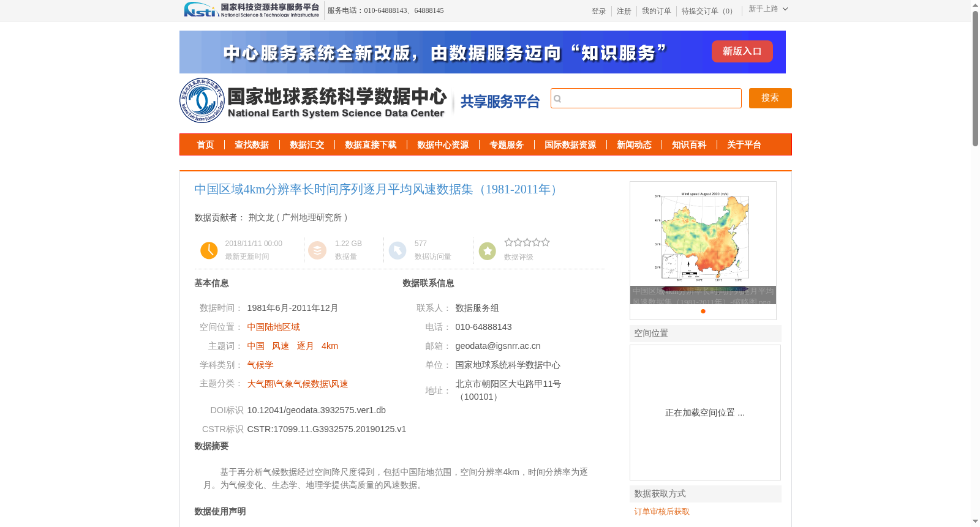The width and height of the screenshot is (980, 527).
Task: Click the green star rating badge icon
Action: tap(488, 251)
